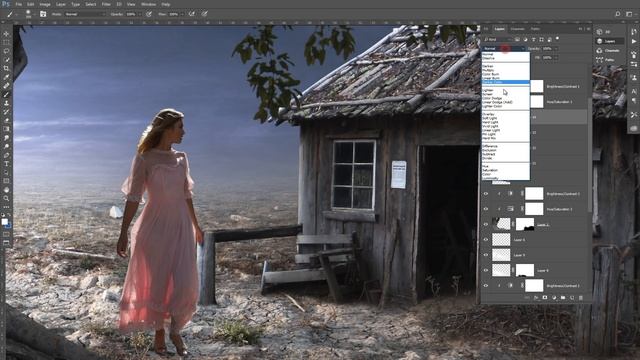Open the layer filter Kind dropdown
Viewport: 640px width, 360px height.
(498, 40)
